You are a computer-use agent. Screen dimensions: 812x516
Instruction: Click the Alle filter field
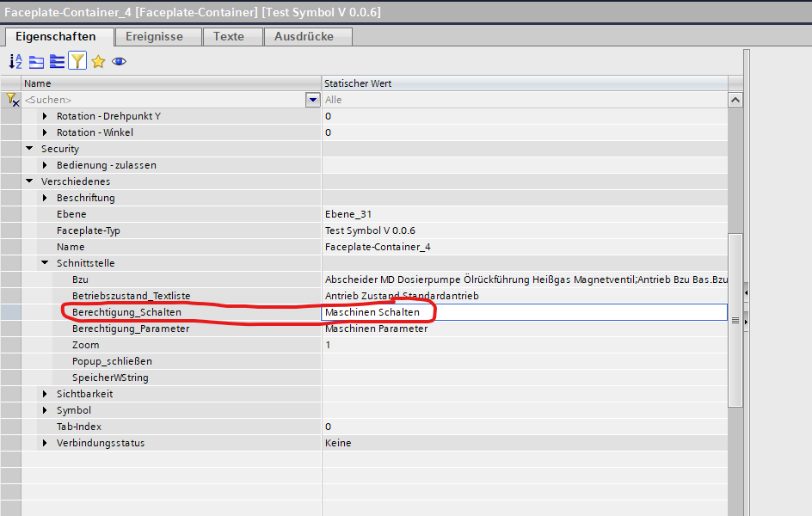[525, 100]
